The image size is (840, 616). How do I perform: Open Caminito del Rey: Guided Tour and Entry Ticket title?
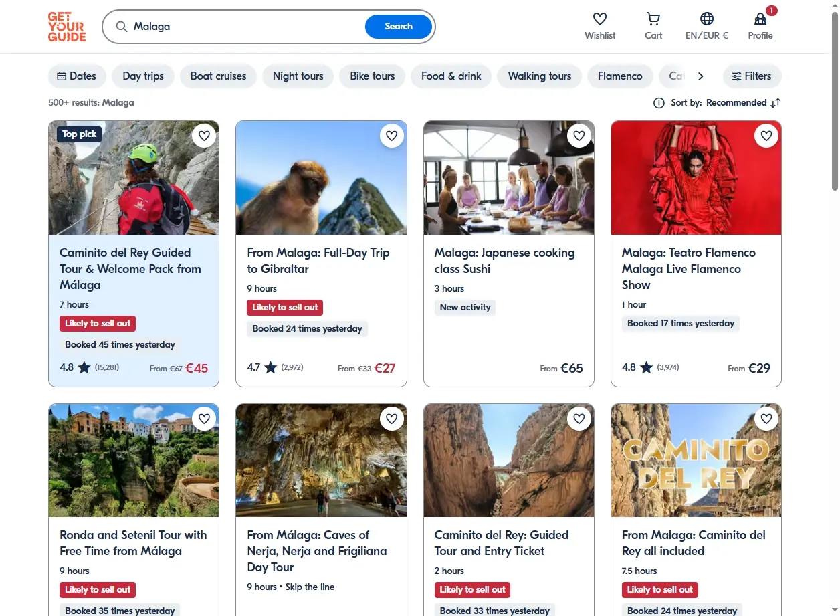click(502, 543)
